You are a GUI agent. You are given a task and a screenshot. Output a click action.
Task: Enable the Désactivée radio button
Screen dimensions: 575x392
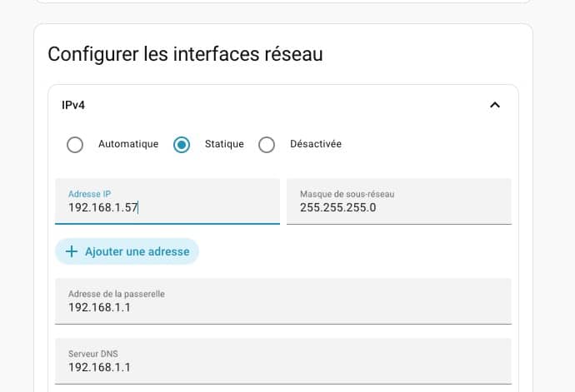tap(267, 145)
